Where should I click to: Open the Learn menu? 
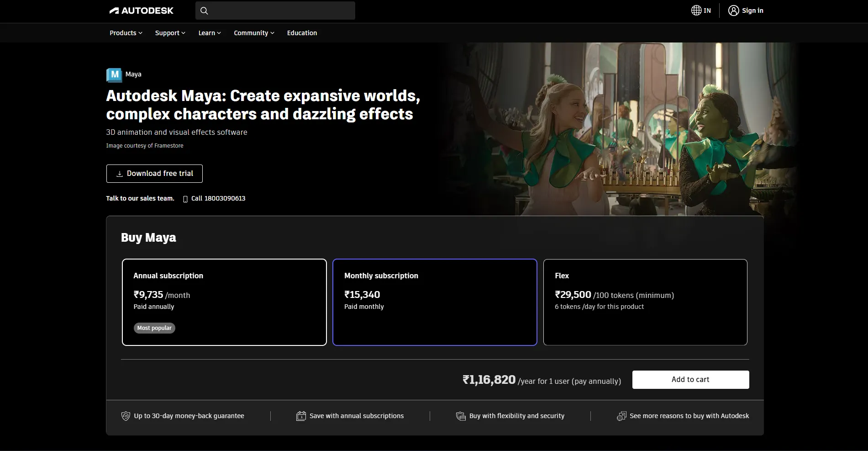(x=209, y=33)
